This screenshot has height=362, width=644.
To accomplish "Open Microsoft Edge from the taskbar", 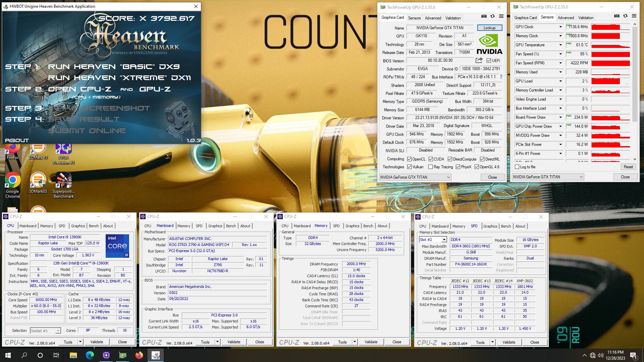I will (x=90, y=355).
